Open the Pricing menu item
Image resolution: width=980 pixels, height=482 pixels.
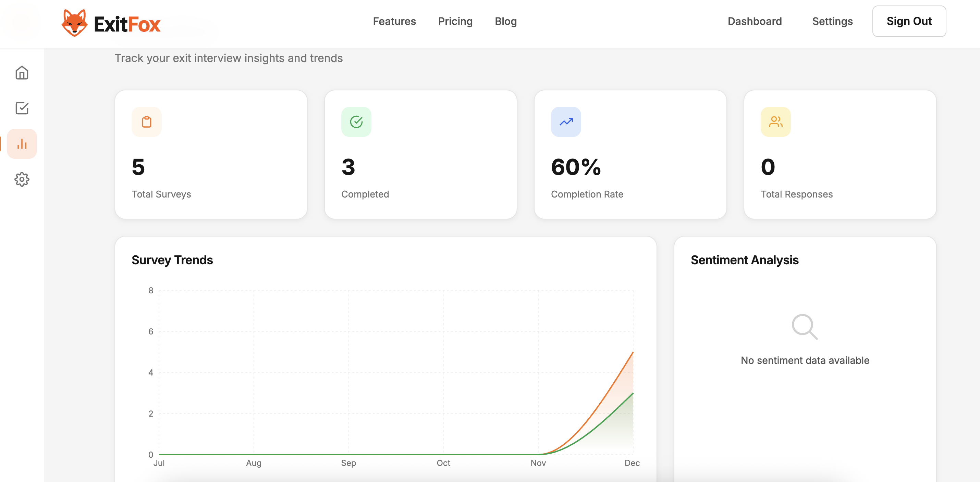pyautogui.click(x=455, y=21)
